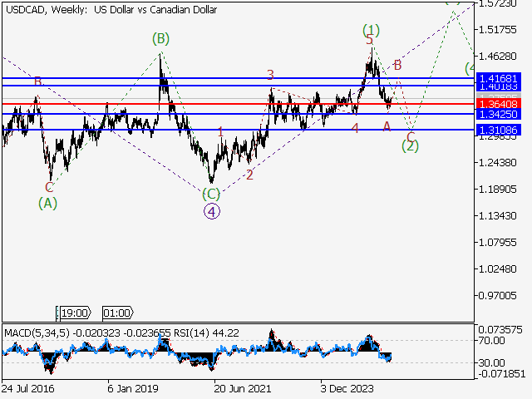The width and height of the screenshot is (532, 399).
Task: Select the green (A) wave label
Action: pyautogui.click(x=48, y=202)
